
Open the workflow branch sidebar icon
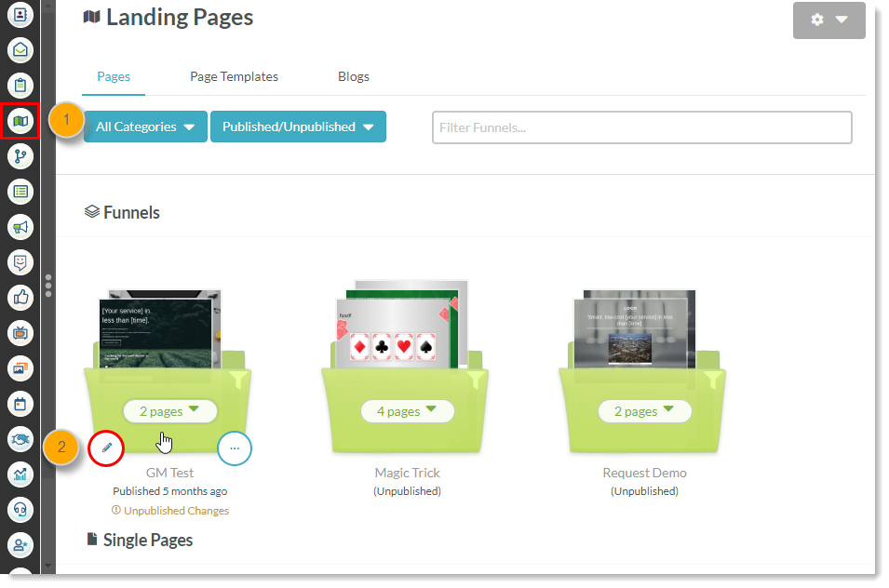[20, 156]
